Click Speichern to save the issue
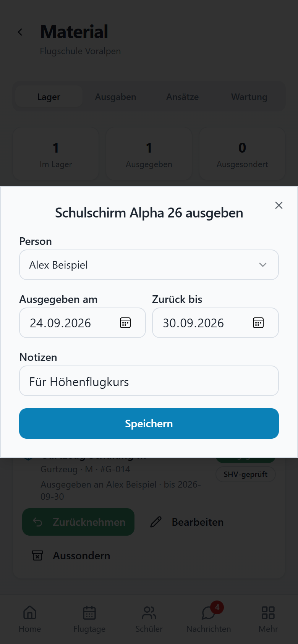 point(149,423)
